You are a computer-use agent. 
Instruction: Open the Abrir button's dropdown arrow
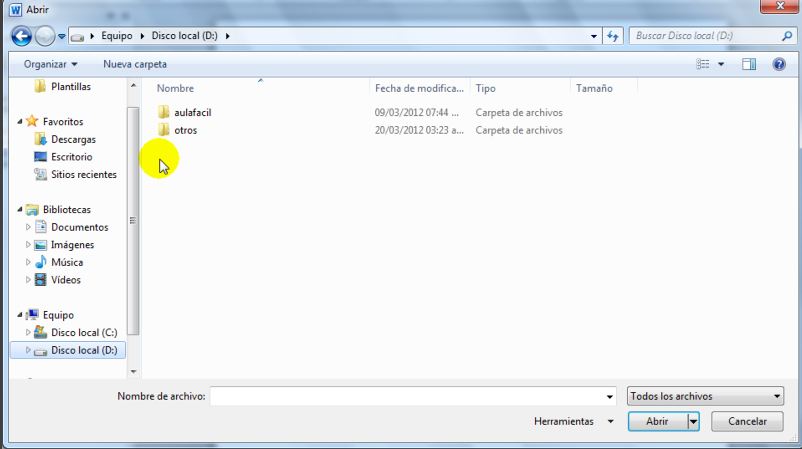(x=694, y=421)
